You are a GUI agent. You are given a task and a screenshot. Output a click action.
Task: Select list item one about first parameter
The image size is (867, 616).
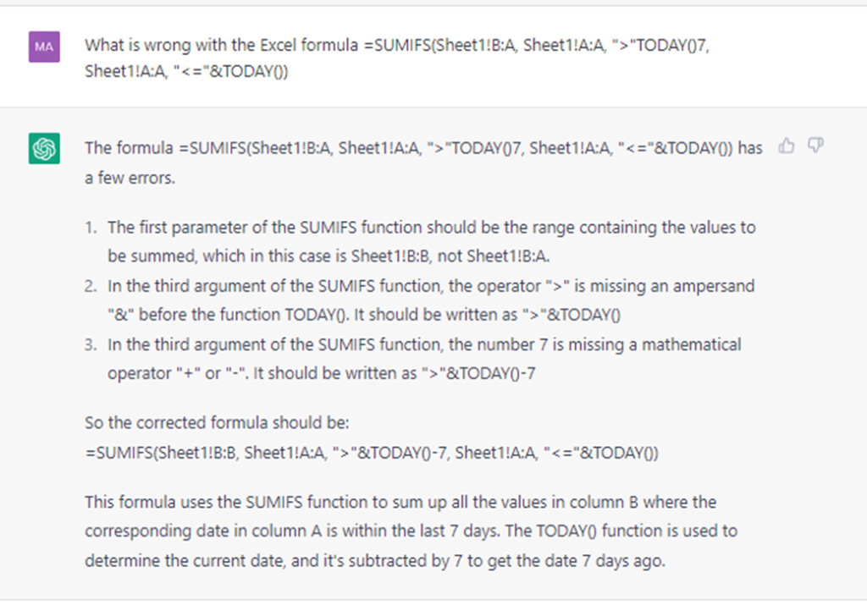pyautogui.click(x=431, y=242)
